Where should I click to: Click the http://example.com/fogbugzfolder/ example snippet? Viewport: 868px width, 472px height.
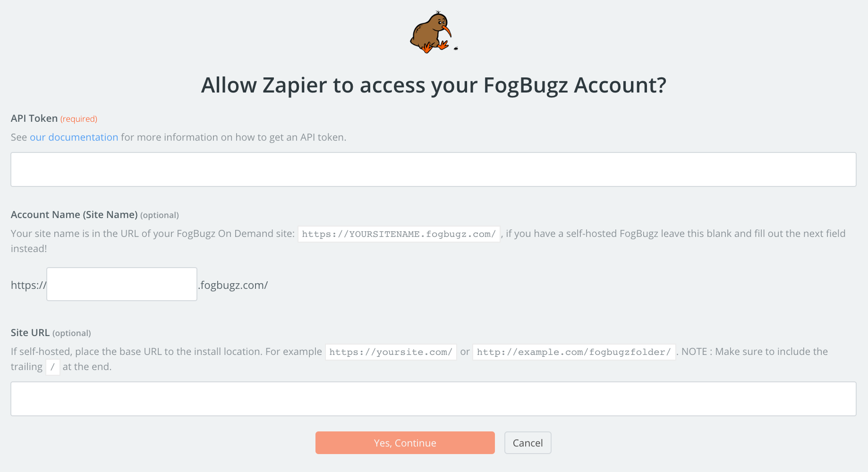coord(573,352)
